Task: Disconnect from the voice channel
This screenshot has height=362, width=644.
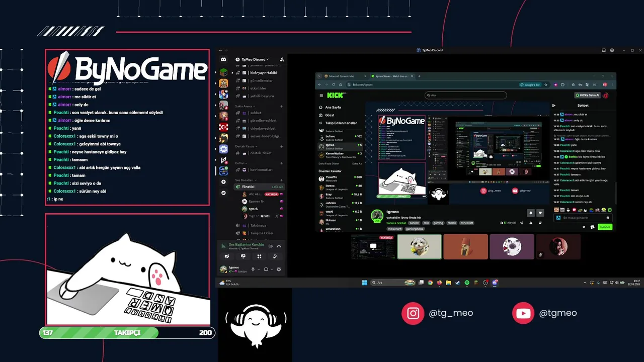Action: click(x=279, y=246)
